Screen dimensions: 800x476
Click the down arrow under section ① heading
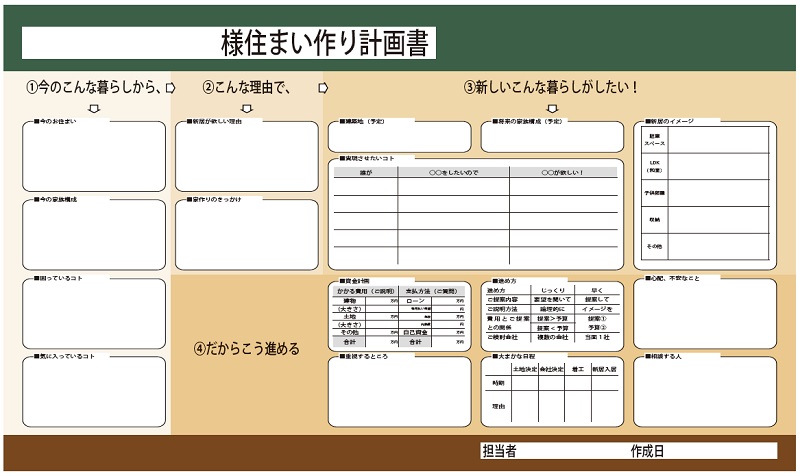pos(94,109)
